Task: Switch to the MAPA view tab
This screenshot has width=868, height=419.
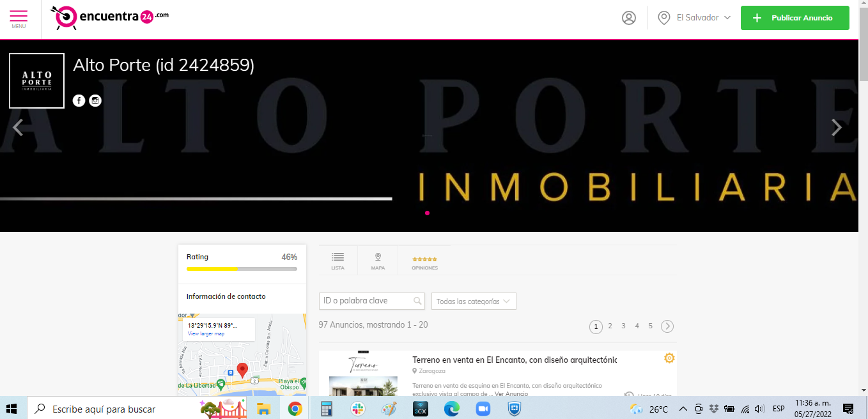Action: [x=378, y=261]
